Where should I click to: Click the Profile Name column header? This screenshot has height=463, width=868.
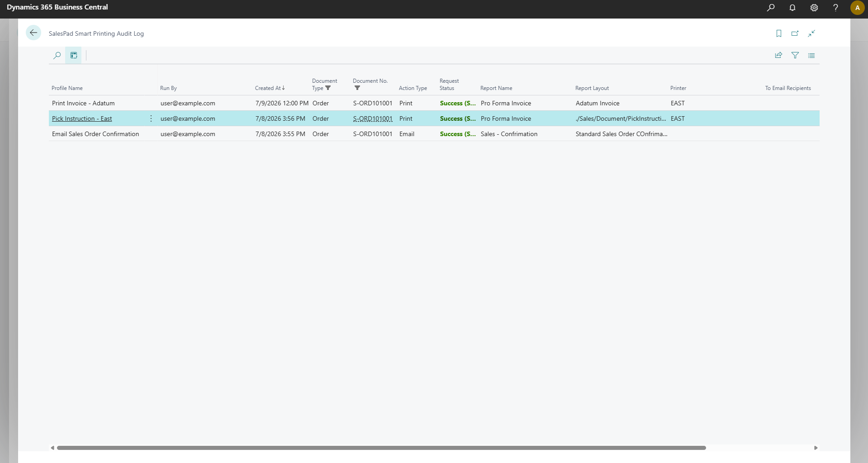(x=67, y=88)
